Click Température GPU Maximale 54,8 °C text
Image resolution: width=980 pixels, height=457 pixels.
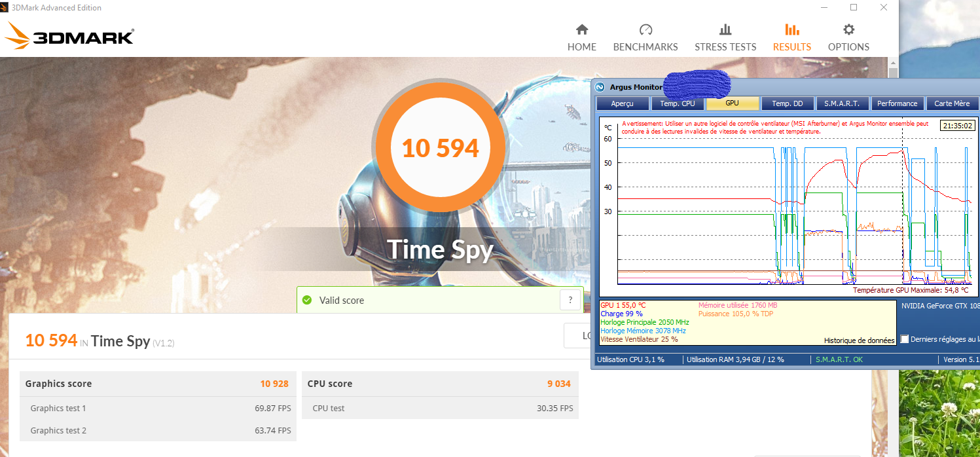911,290
